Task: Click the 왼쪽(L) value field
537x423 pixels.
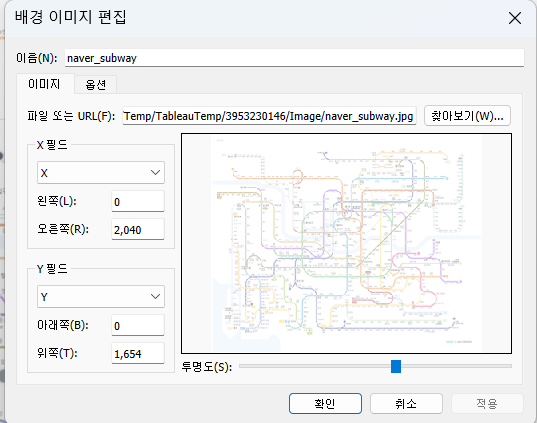Action: (138, 201)
